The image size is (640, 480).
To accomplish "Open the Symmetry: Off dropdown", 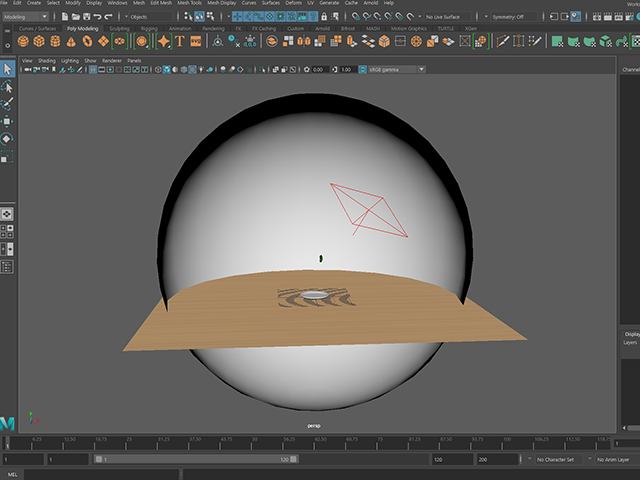I will pyautogui.click(x=514, y=17).
